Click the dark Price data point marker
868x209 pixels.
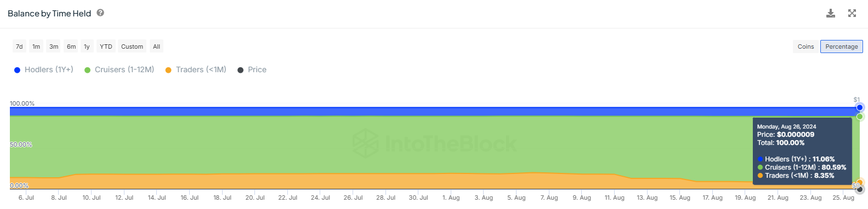pyautogui.click(x=859, y=189)
